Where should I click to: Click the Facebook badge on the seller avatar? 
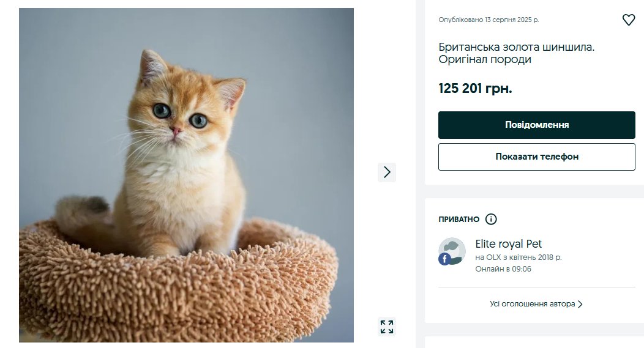click(x=444, y=259)
